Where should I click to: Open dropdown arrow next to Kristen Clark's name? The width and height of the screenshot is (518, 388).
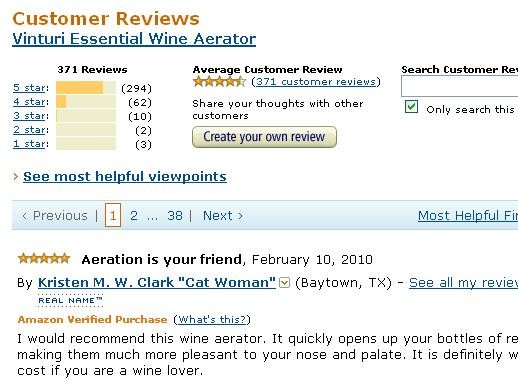click(284, 283)
